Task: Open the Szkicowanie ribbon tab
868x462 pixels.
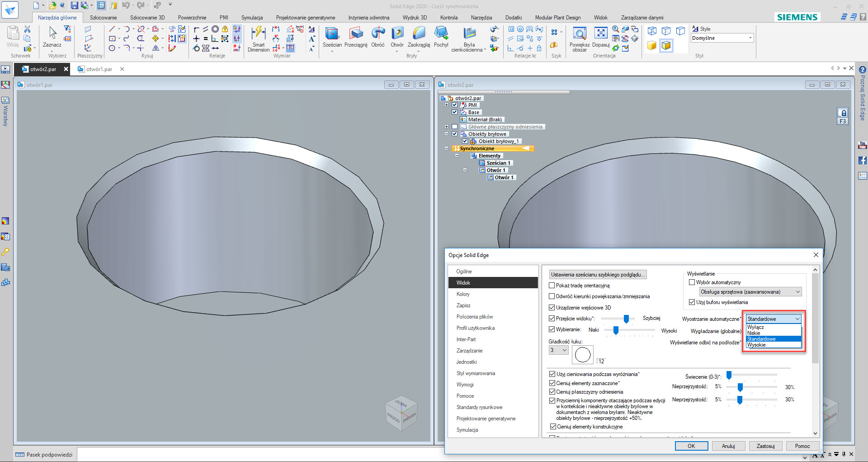Action: 103,18
